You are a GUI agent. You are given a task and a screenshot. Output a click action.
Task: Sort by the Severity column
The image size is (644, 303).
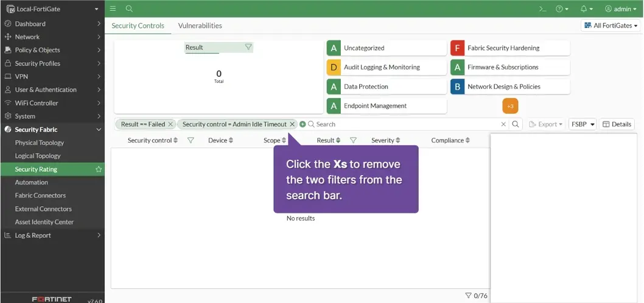pyautogui.click(x=386, y=140)
